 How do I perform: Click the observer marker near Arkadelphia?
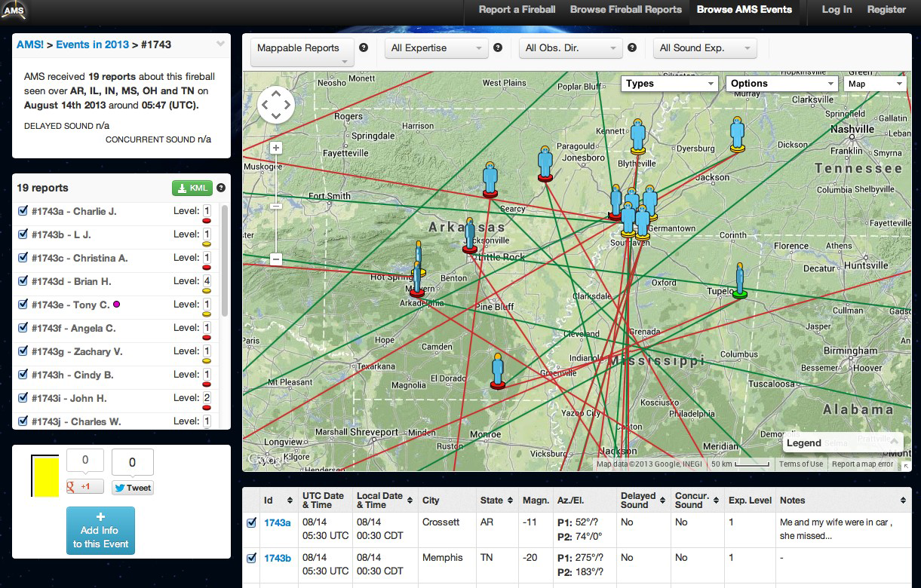(416, 279)
